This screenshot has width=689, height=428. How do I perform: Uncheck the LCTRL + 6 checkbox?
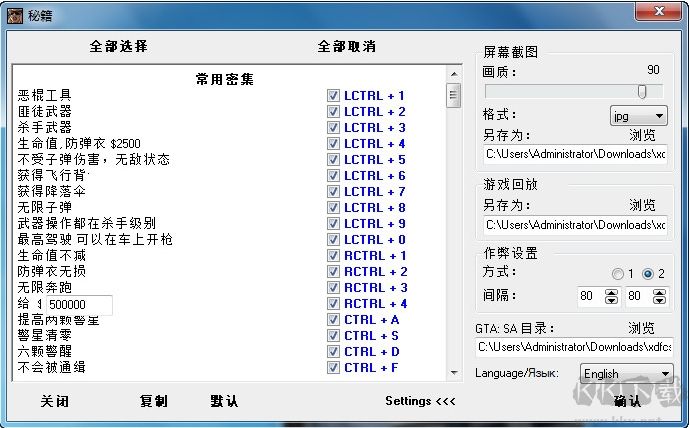[x=333, y=175]
